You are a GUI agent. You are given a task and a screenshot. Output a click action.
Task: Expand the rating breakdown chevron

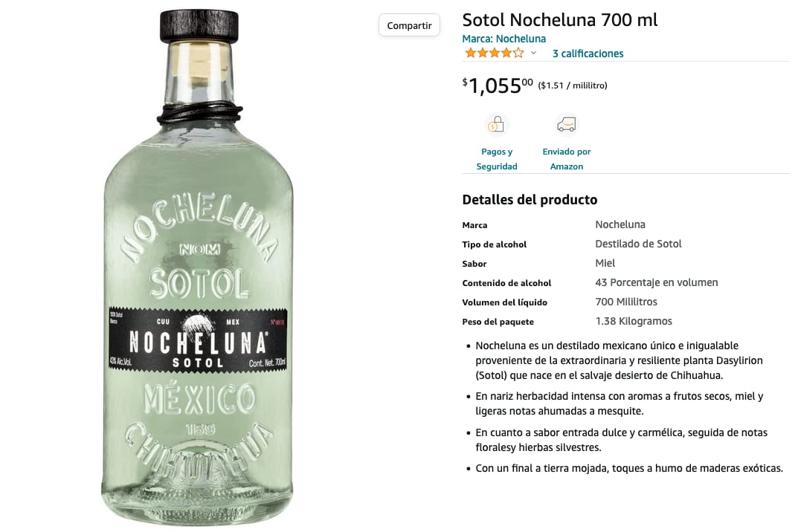(x=533, y=54)
